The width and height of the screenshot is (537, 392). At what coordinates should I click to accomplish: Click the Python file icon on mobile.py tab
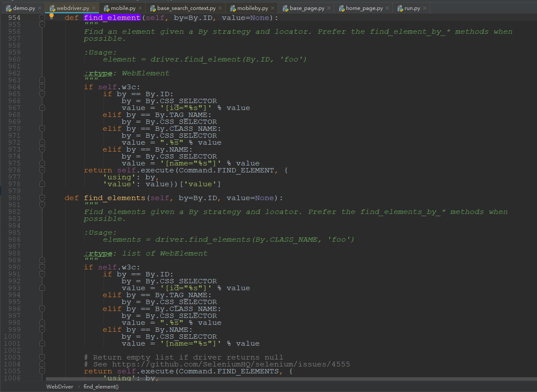coord(107,7)
